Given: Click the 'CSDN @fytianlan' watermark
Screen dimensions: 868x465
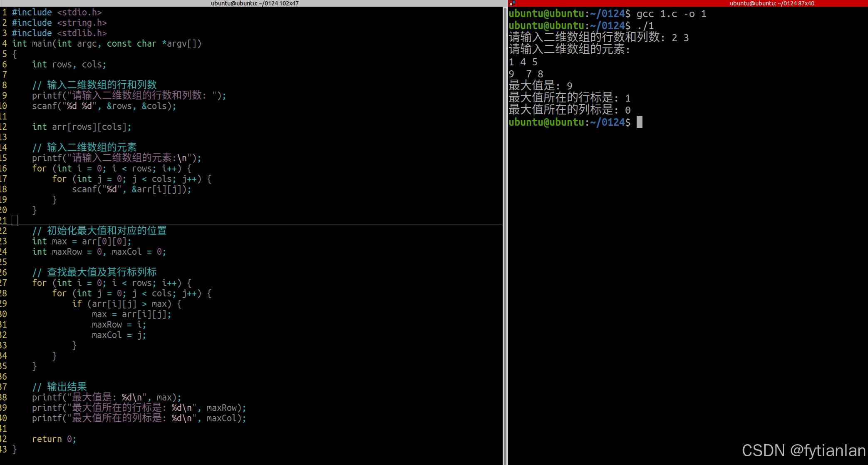Looking at the screenshot, I should click(804, 450).
